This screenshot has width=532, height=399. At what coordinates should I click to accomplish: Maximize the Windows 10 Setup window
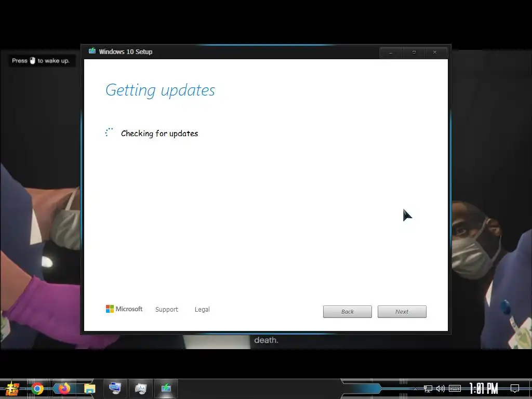[x=414, y=52]
